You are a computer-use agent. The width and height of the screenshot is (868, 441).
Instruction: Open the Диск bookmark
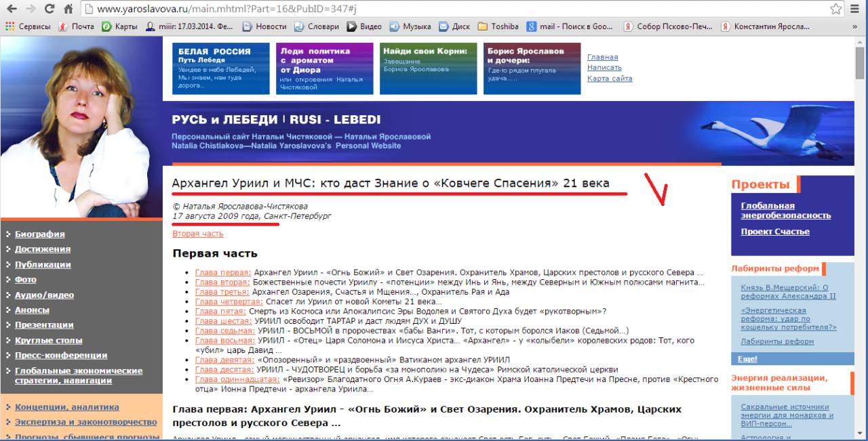(x=454, y=27)
